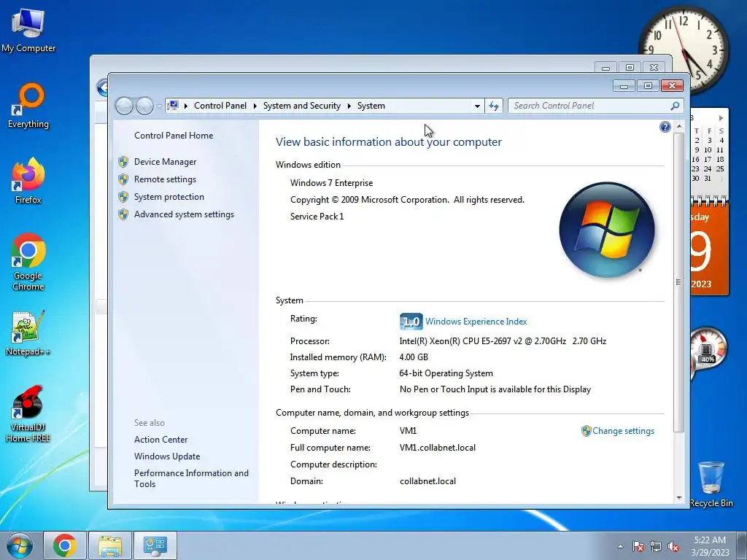Open Advanced system settings link
The height and width of the screenshot is (560, 747).
pyautogui.click(x=184, y=214)
